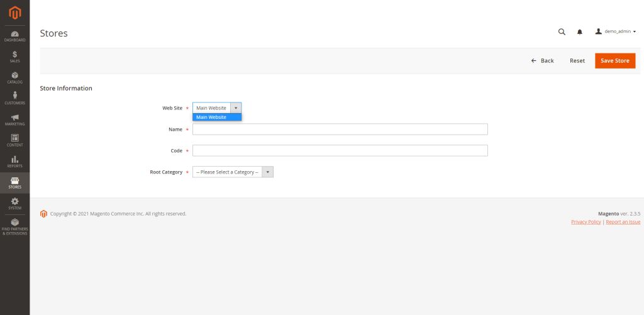Toggle the Web Site dropdown arrow
The height and width of the screenshot is (315, 644).
coord(236,108)
